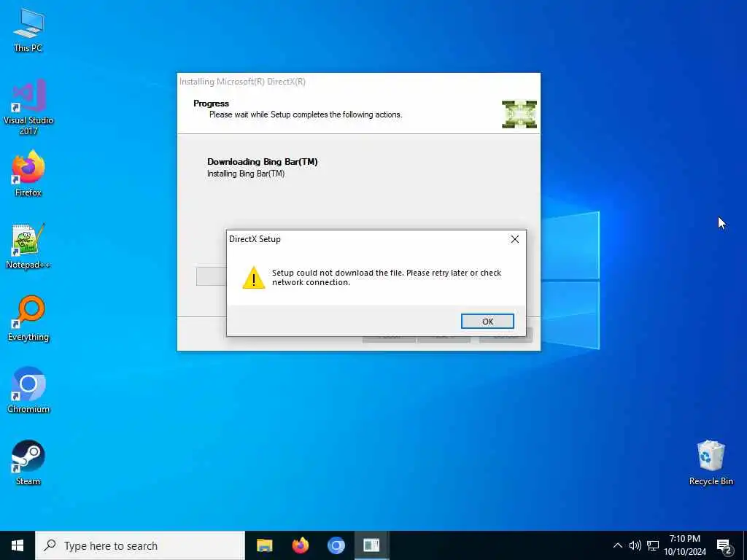Select the Chromium desktop shortcut
The image size is (747, 560).
[x=28, y=391]
